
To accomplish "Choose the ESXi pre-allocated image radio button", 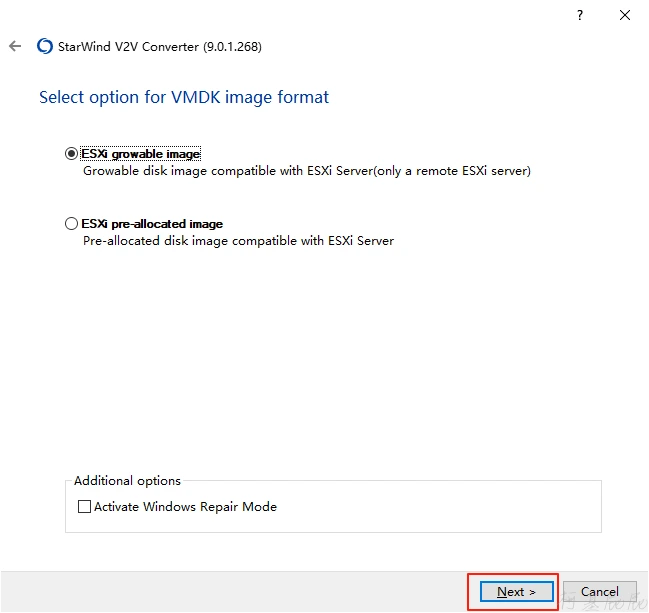I will click(x=71, y=224).
